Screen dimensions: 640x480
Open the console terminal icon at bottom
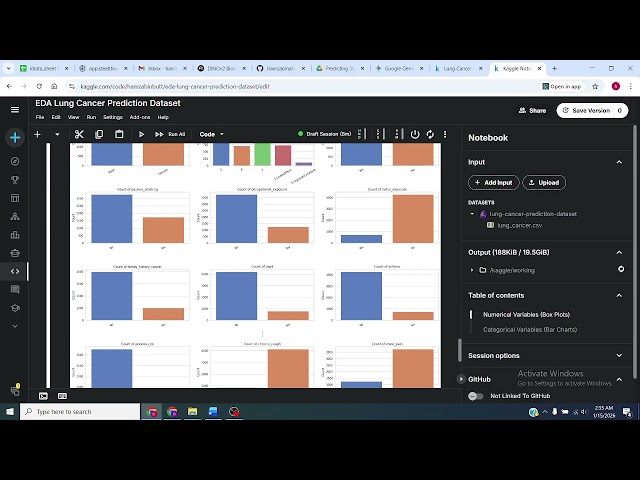[x=43, y=396]
